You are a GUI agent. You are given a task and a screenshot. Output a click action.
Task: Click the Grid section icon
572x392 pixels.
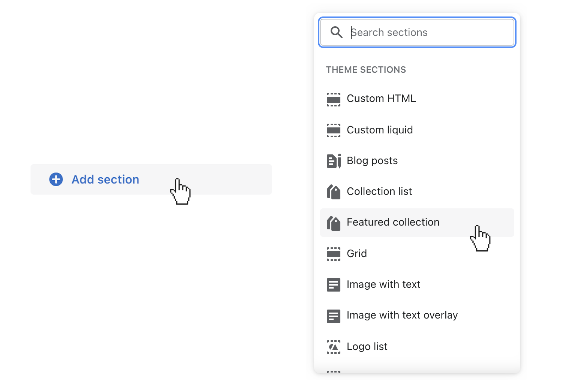pos(334,254)
